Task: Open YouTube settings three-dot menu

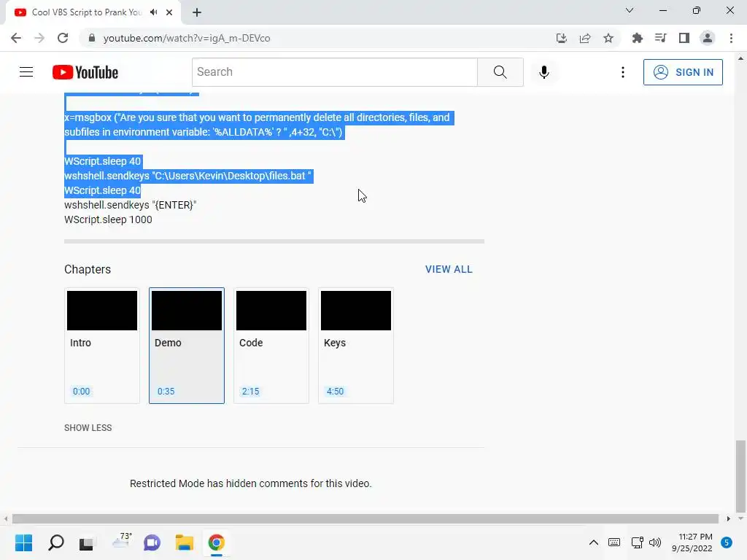Action: (x=623, y=72)
